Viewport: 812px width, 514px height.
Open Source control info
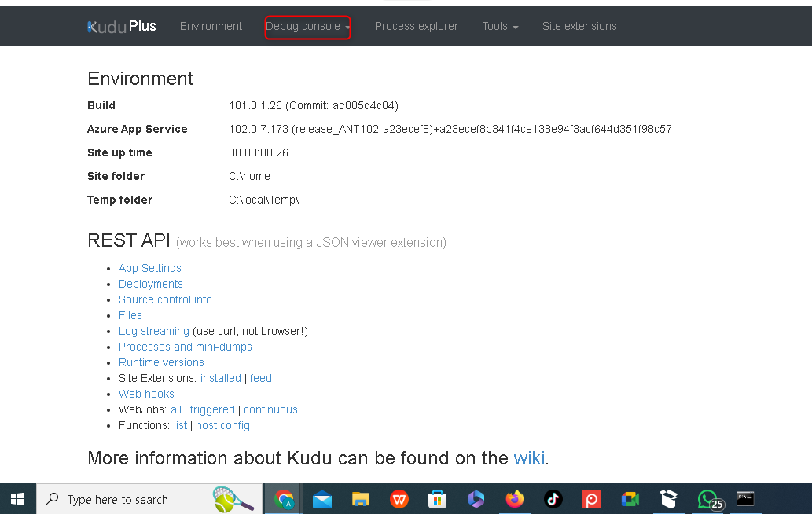pos(165,299)
